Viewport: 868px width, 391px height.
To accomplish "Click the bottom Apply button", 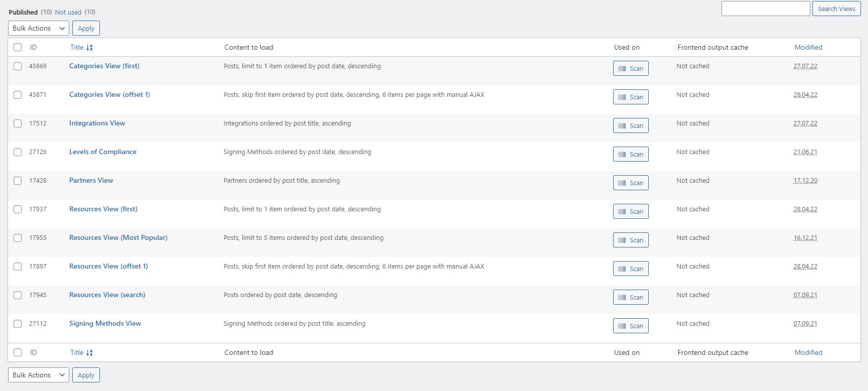I will [86, 375].
